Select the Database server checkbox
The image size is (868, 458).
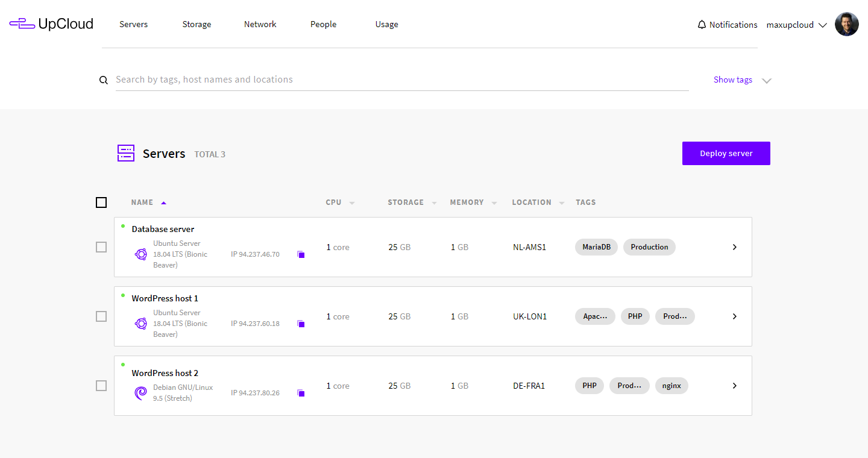pos(101,247)
